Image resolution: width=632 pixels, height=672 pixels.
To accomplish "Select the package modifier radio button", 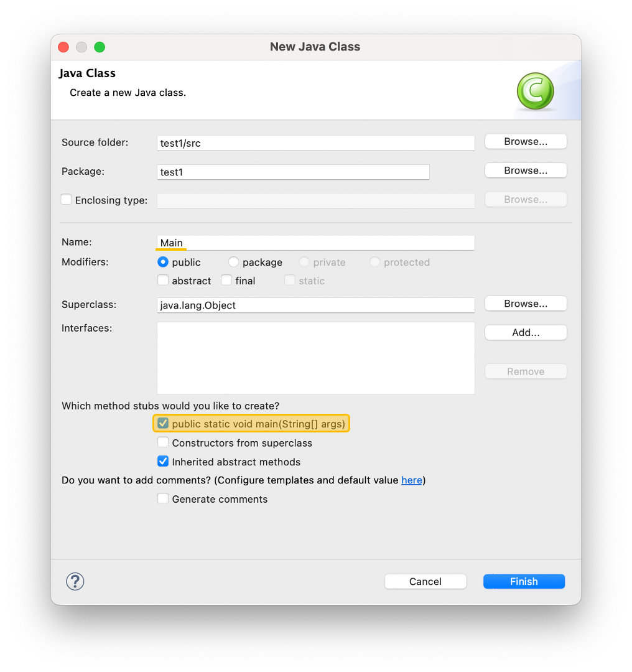I will [x=233, y=262].
